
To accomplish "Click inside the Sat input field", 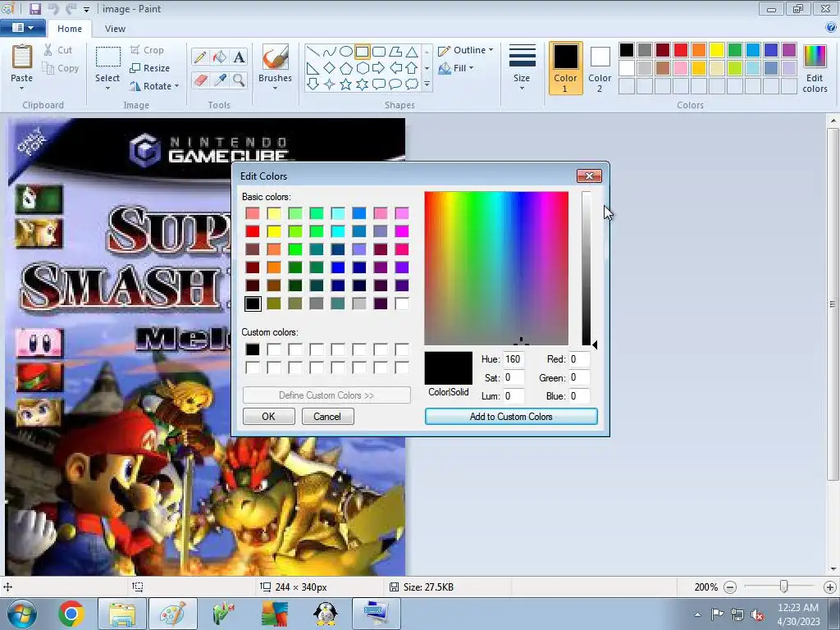I will 513,377.
